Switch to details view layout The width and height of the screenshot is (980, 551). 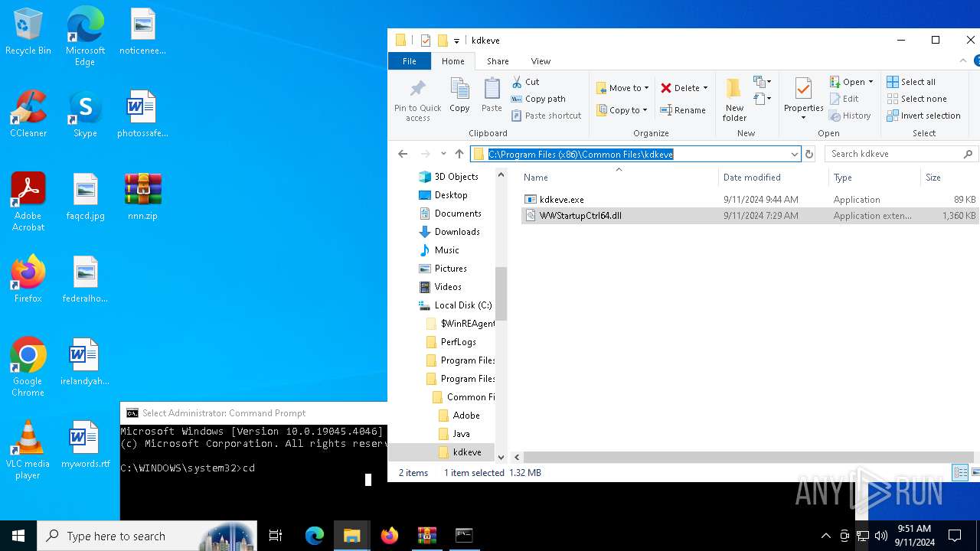(x=960, y=473)
